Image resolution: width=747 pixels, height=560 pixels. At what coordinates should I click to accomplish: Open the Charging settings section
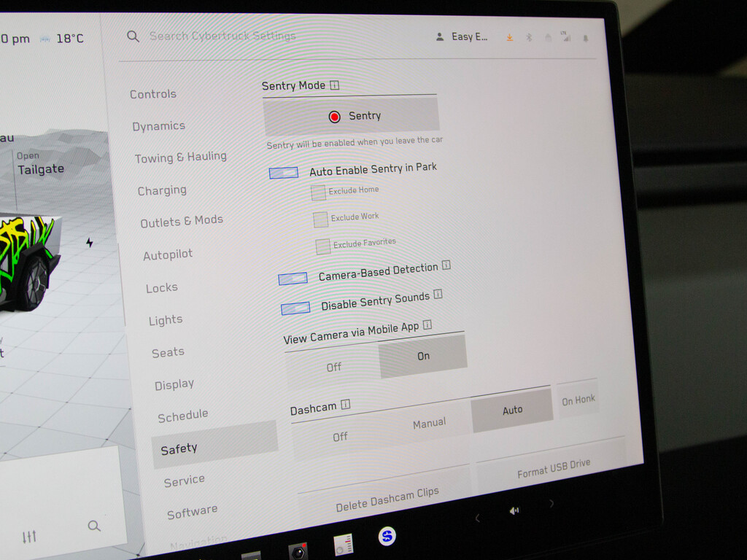pyautogui.click(x=162, y=190)
